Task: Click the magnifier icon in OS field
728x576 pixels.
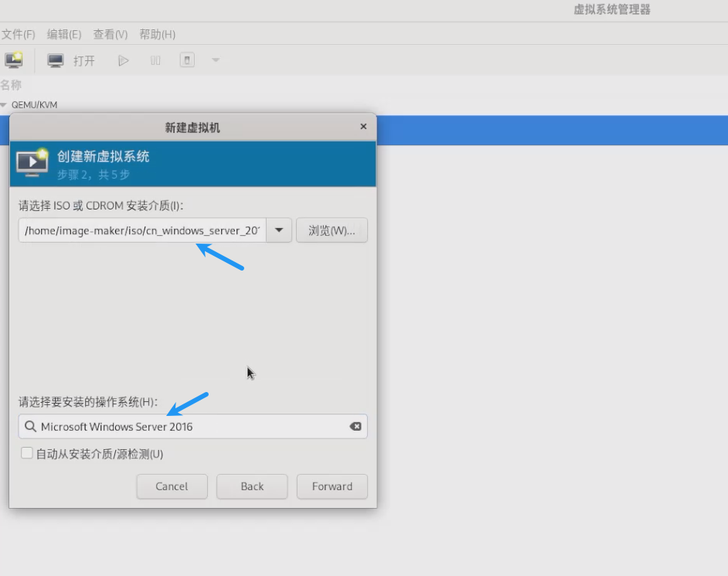Action: click(30, 427)
